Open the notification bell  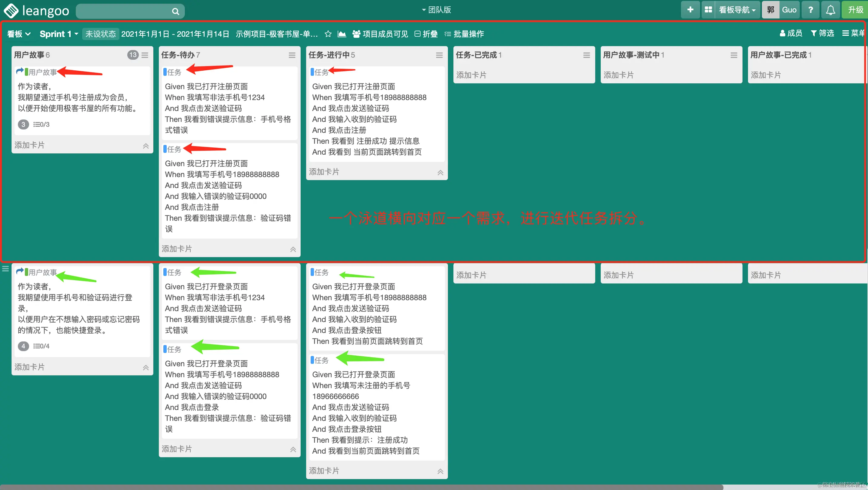coord(830,10)
